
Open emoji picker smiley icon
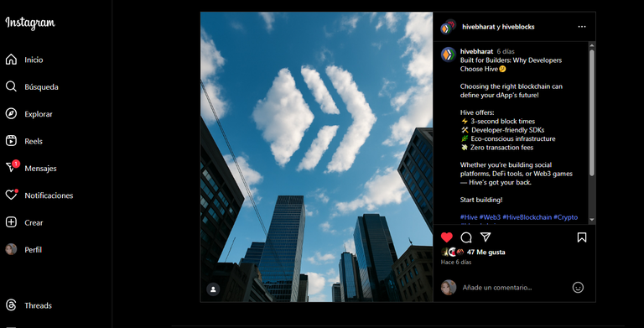(578, 287)
